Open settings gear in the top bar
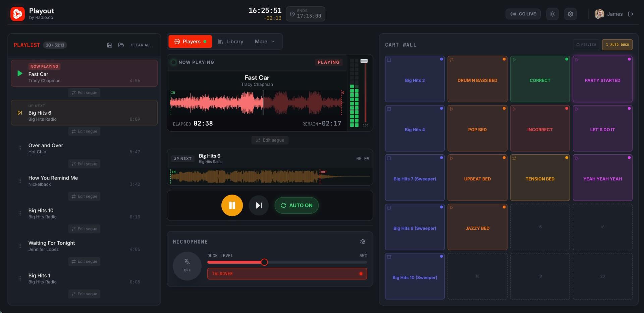Screen dimensions: 644x313 570,14
